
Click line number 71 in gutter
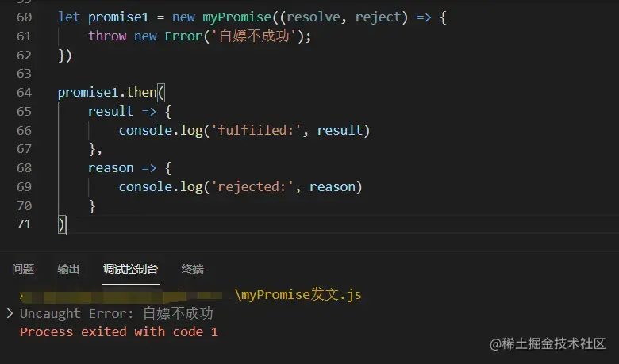[24, 224]
